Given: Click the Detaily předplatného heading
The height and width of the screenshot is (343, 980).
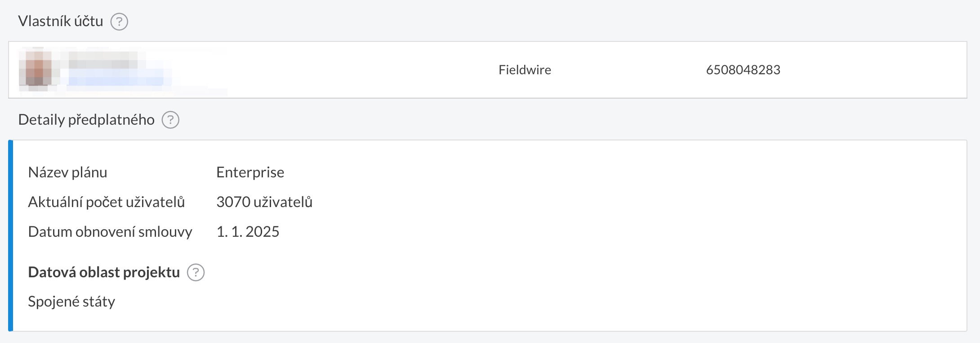Looking at the screenshot, I should (86, 120).
